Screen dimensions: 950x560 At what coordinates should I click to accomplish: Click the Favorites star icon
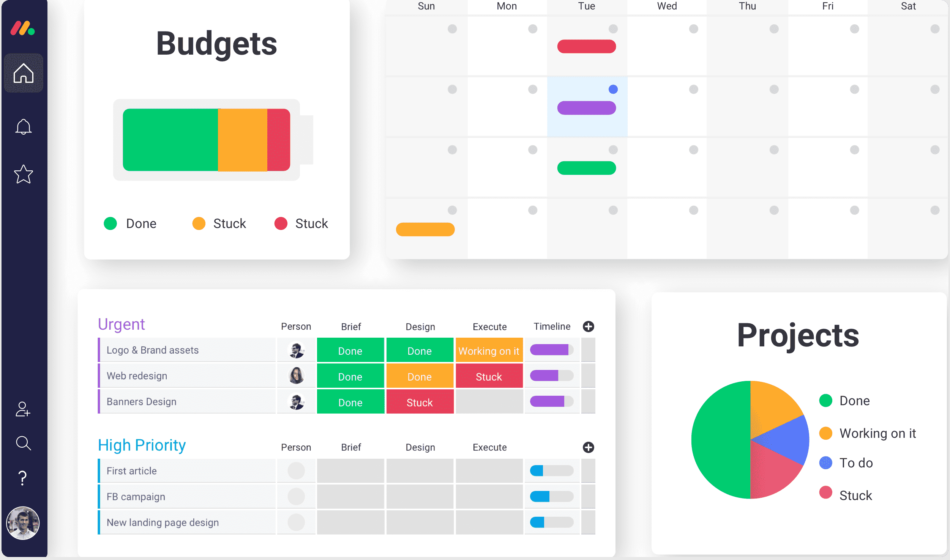coord(24,175)
